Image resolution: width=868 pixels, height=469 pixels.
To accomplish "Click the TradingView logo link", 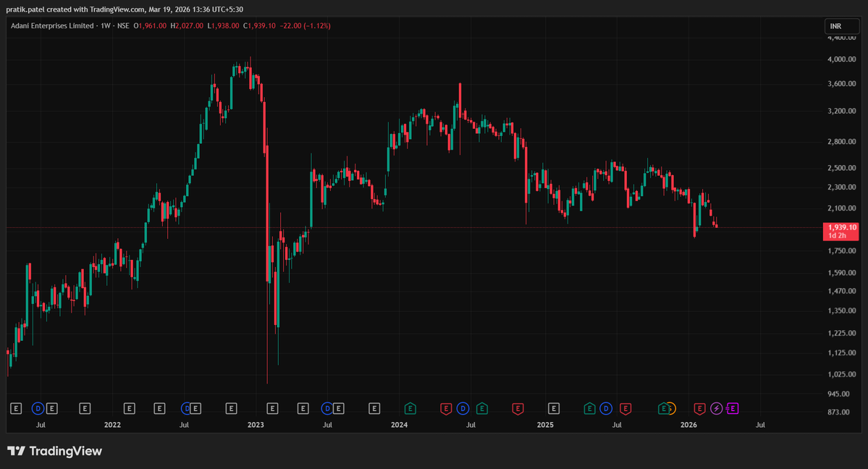I will [x=55, y=451].
